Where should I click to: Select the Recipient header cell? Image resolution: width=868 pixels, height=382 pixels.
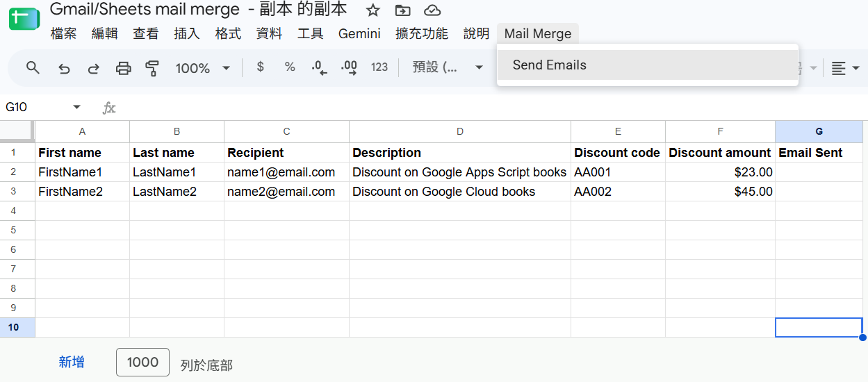tap(287, 153)
